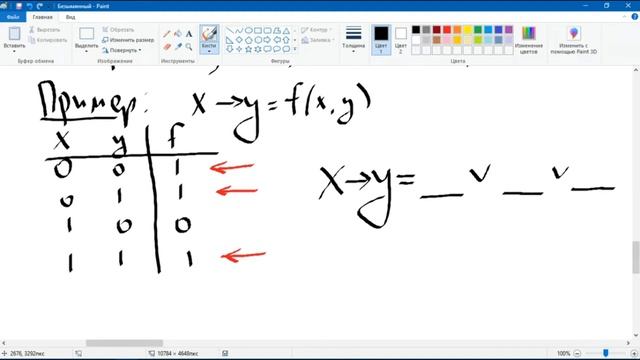Click the Paste (Вставить) clipboard icon
This screenshot has width=640, height=360.
[14, 34]
